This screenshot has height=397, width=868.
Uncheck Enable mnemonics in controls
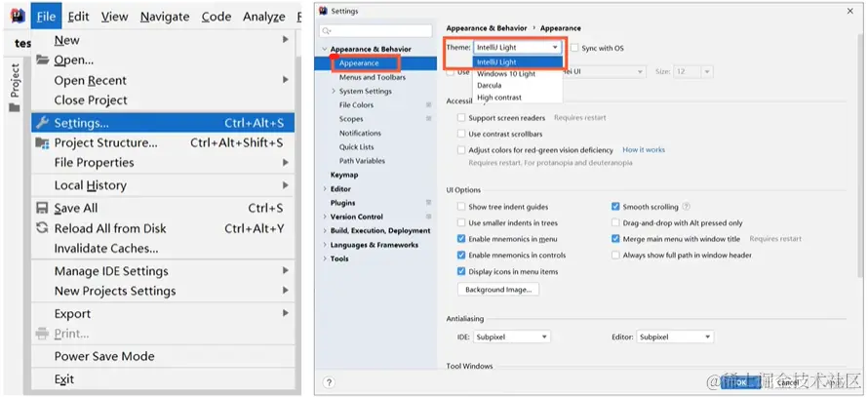click(461, 256)
